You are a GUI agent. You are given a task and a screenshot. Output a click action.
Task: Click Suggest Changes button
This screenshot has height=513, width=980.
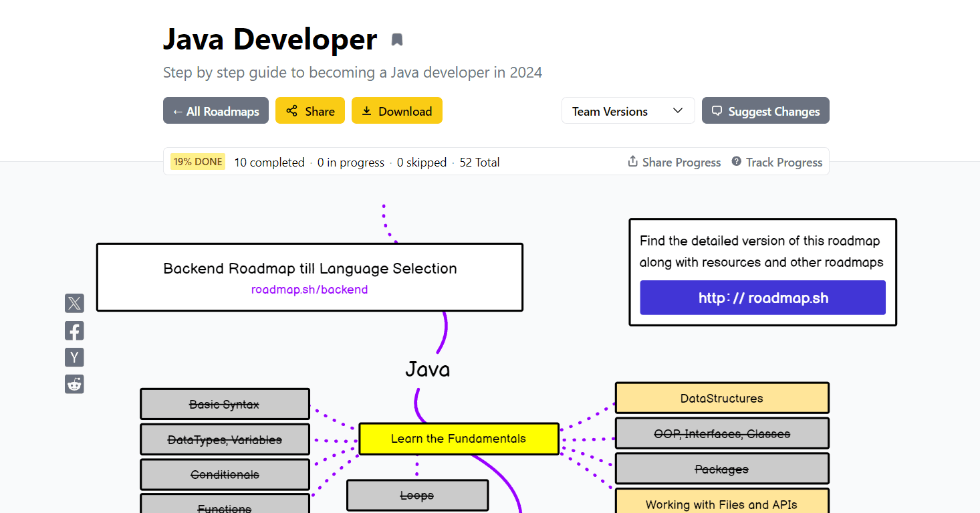[765, 111]
